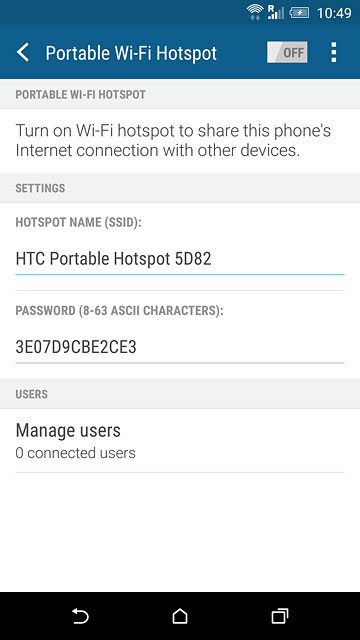Tap the home navigation button
The image size is (360, 640).
[x=180, y=616]
